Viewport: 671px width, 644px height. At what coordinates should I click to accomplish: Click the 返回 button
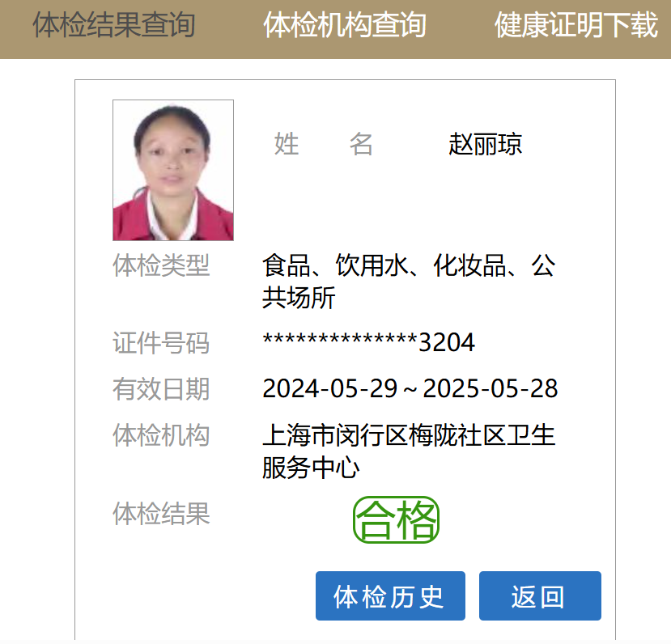pos(540,595)
